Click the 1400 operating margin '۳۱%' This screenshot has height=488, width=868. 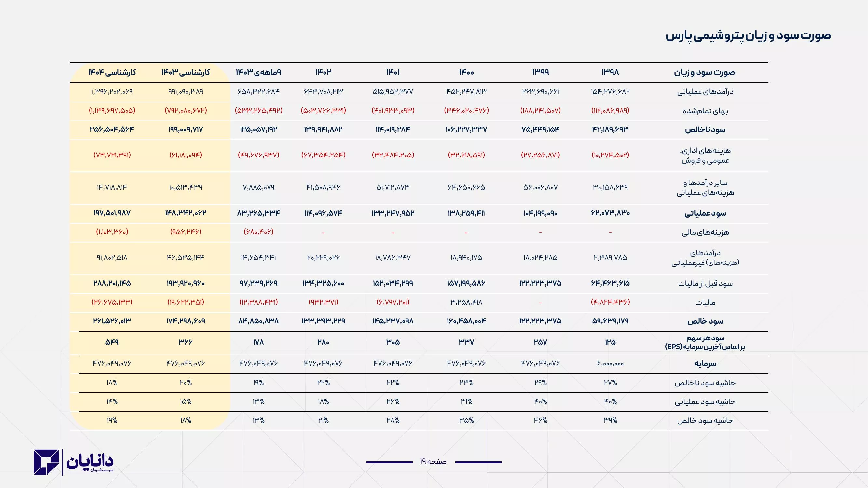(466, 401)
